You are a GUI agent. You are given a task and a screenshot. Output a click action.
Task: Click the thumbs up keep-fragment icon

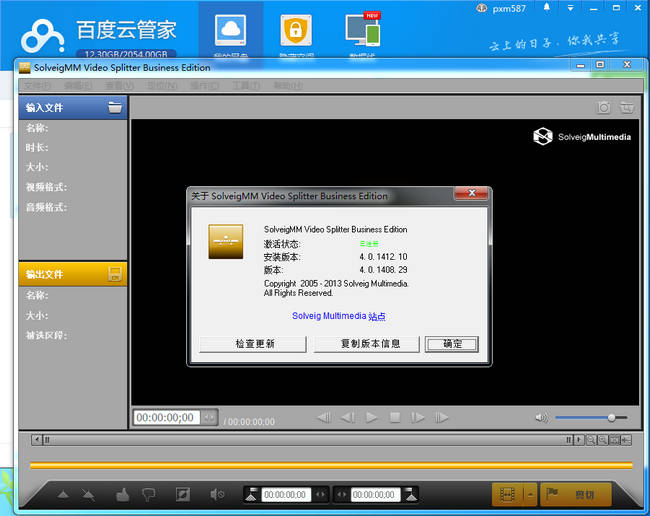pos(123,494)
